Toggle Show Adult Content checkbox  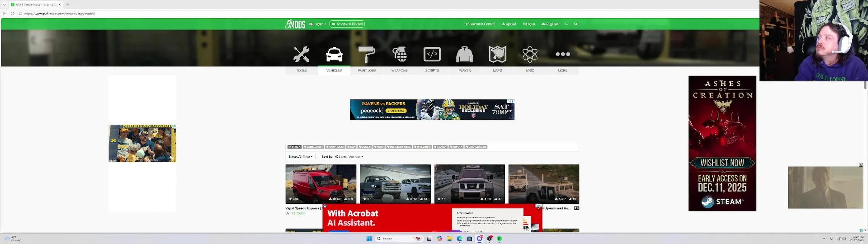click(x=465, y=24)
